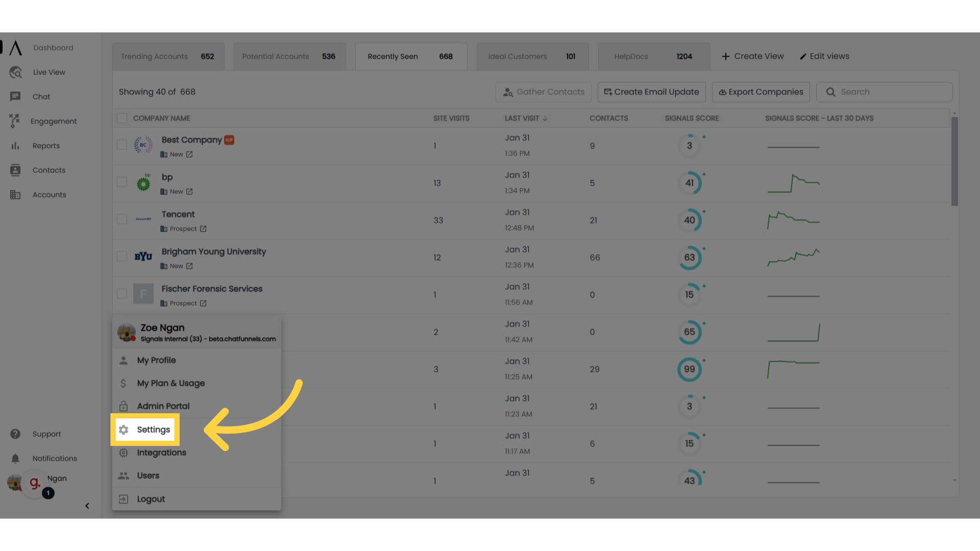This screenshot has height=551, width=980.
Task: Open Tencent external link icon
Action: pos(203,229)
